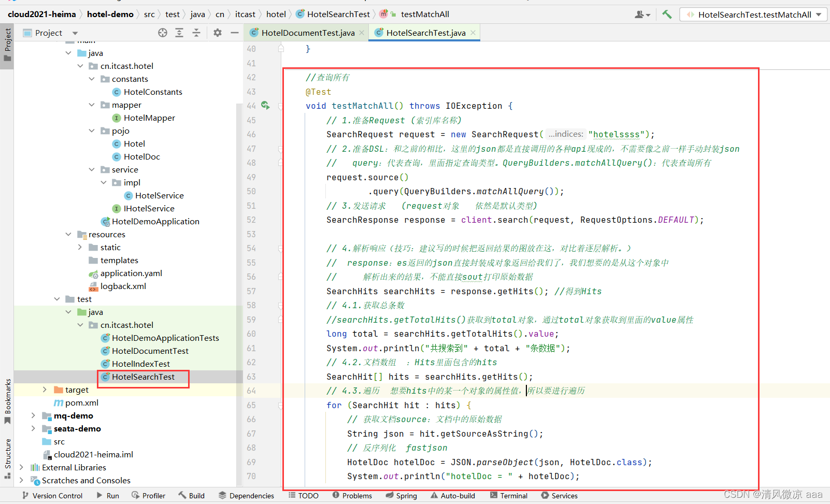Viewport: 830px width, 504px height.
Task: Open the Services tool window
Action: [x=559, y=496]
